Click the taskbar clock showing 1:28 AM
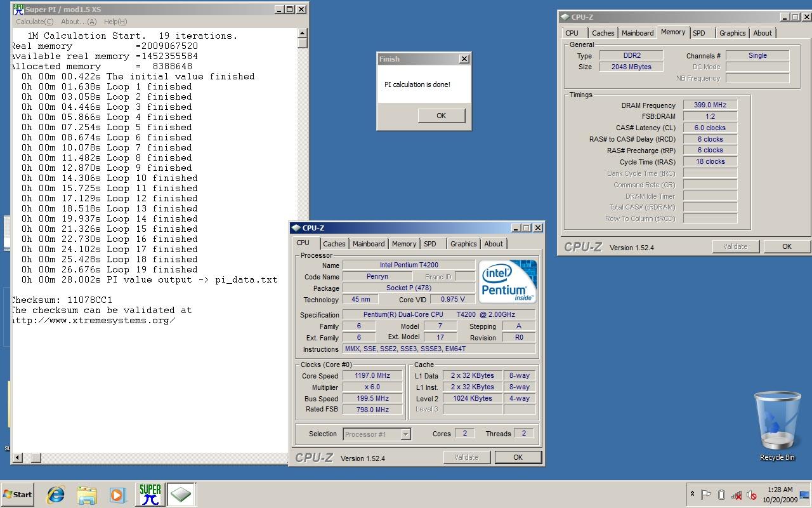 click(780, 494)
